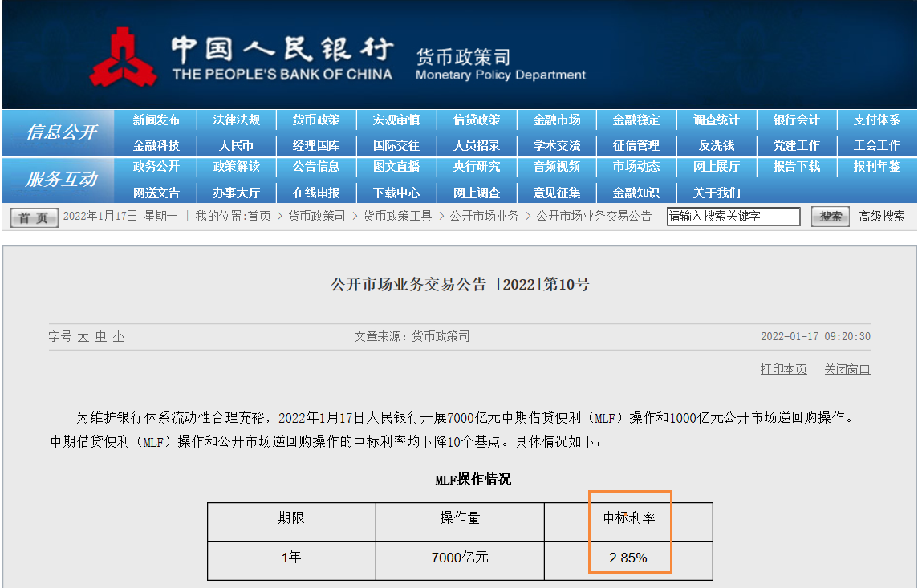Set font size to 小
922x588 pixels.
(119, 336)
